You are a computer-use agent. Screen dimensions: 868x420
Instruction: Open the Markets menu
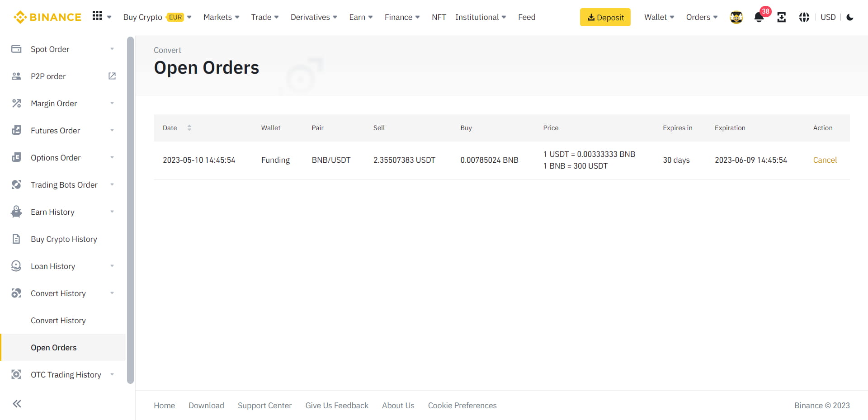[x=222, y=17]
